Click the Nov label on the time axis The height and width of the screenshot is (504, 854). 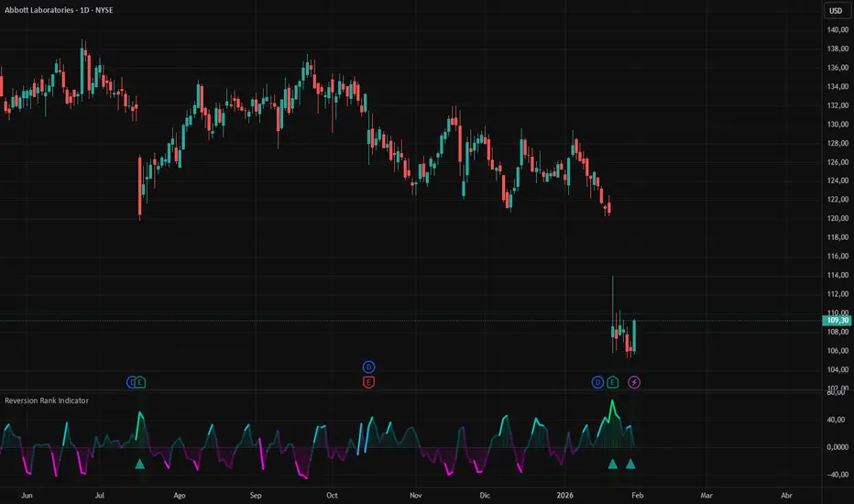416,495
